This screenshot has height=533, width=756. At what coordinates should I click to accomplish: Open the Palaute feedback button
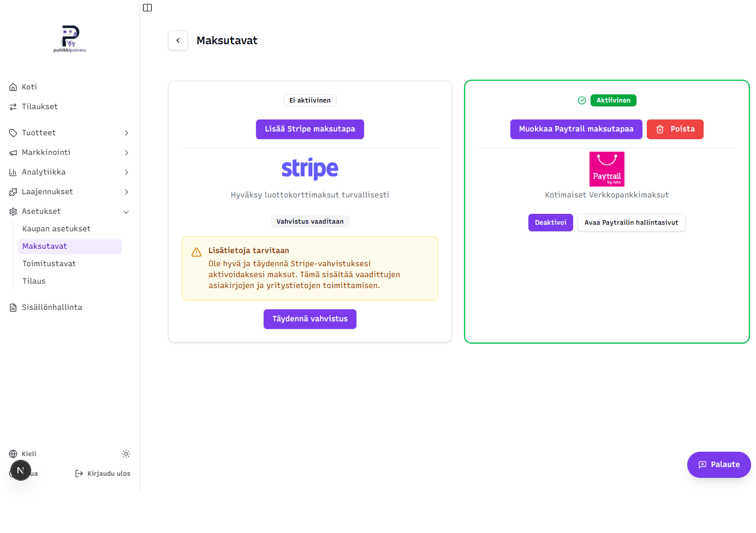click(719, 465)
